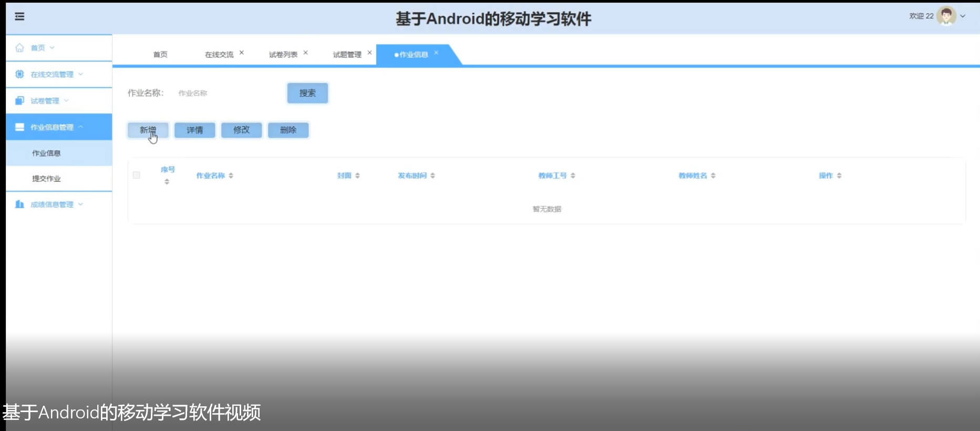980x431 pixels.
Task: Click the 在线交流管理 chip icon
Action: click(19, 74)
